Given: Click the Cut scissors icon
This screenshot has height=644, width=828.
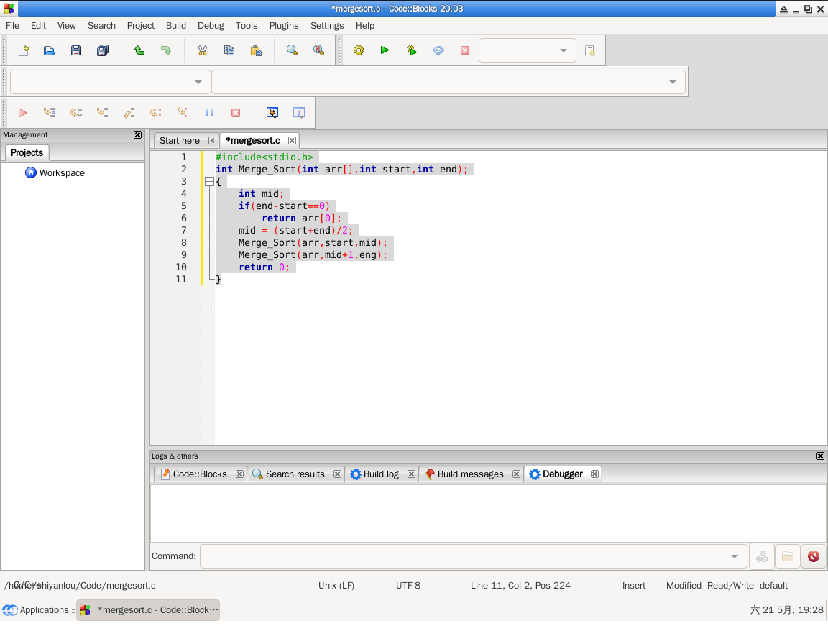Looking at the screenshot, I should click(203, 50).
